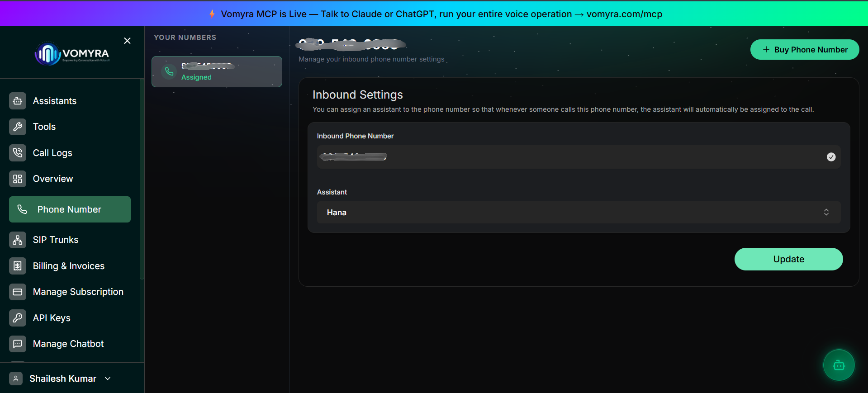Open Billing & Invoices receipt icon

click(18, 266)
